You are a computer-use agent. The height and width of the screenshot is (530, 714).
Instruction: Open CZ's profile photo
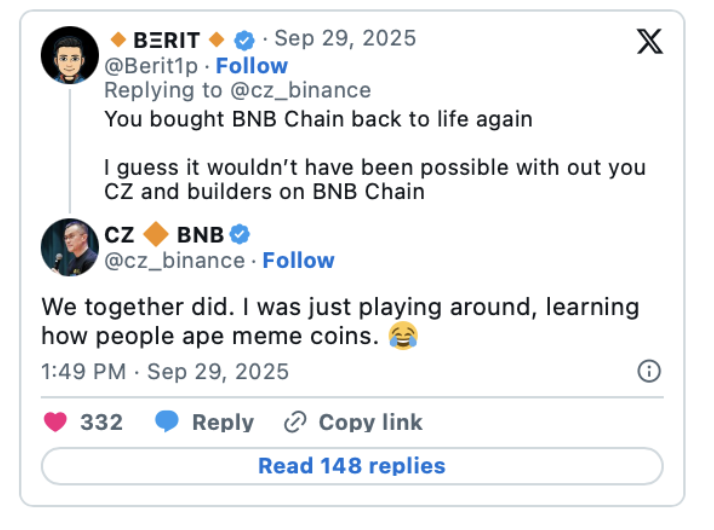point(69,246)
